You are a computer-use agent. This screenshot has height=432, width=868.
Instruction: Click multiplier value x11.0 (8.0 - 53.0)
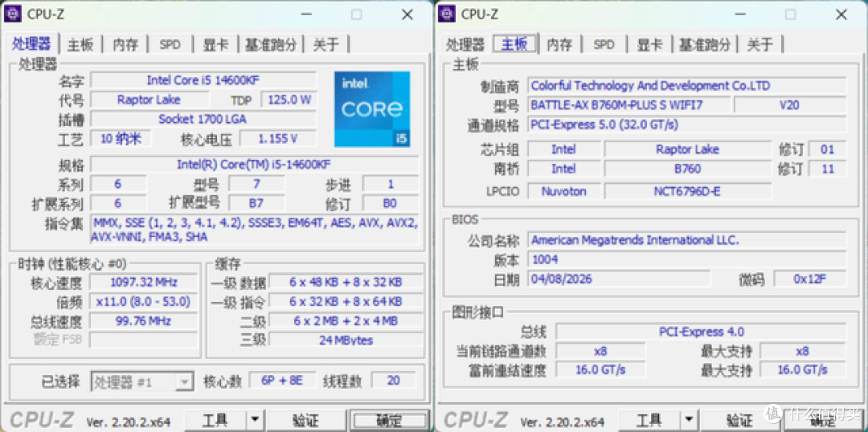click(x=144, y=301)
